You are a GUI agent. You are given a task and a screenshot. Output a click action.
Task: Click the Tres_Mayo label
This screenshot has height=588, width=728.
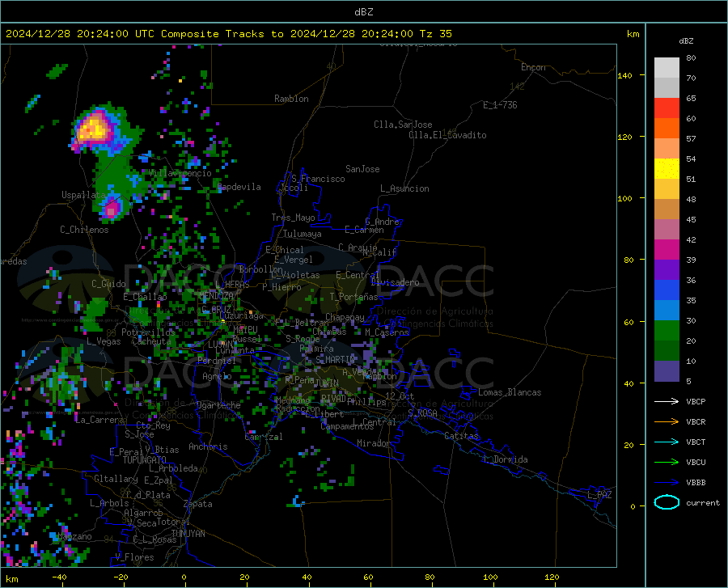tap(293, 218)
